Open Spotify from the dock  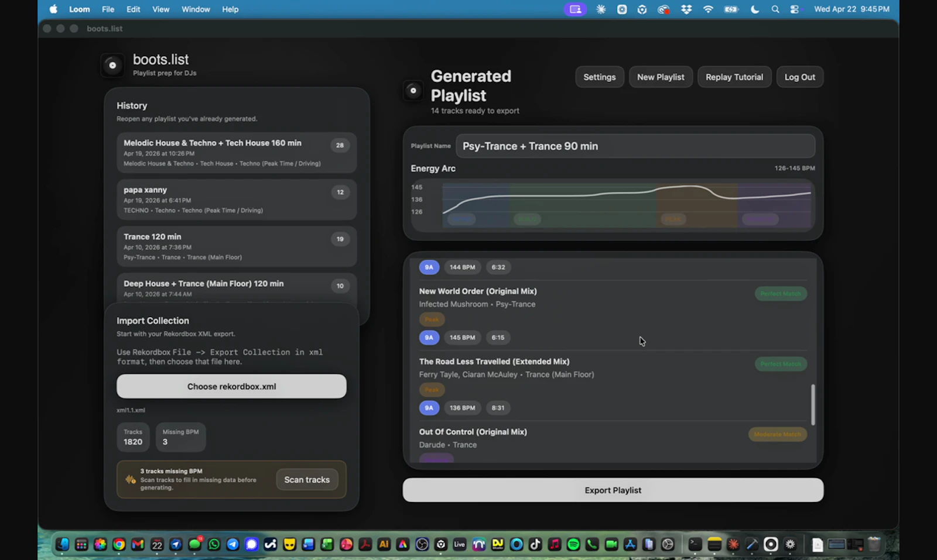573,545
